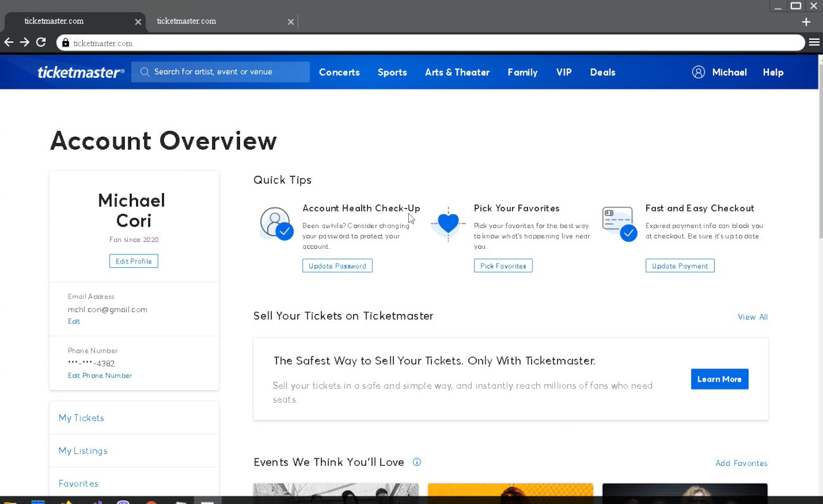Screen dimensions: 823x504
Task: Click the browser forward arrow
Action: click(25, 42)
